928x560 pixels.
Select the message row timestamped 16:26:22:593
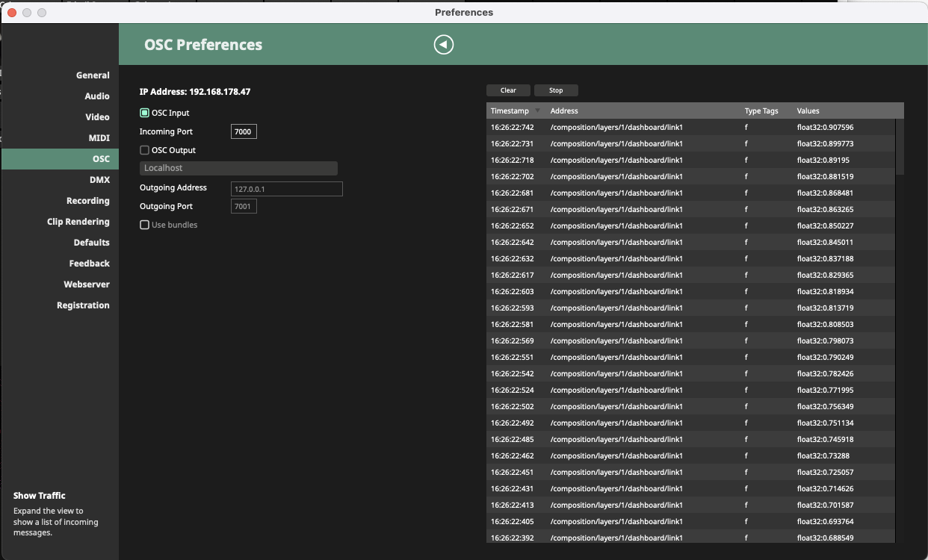pos(690,308)
